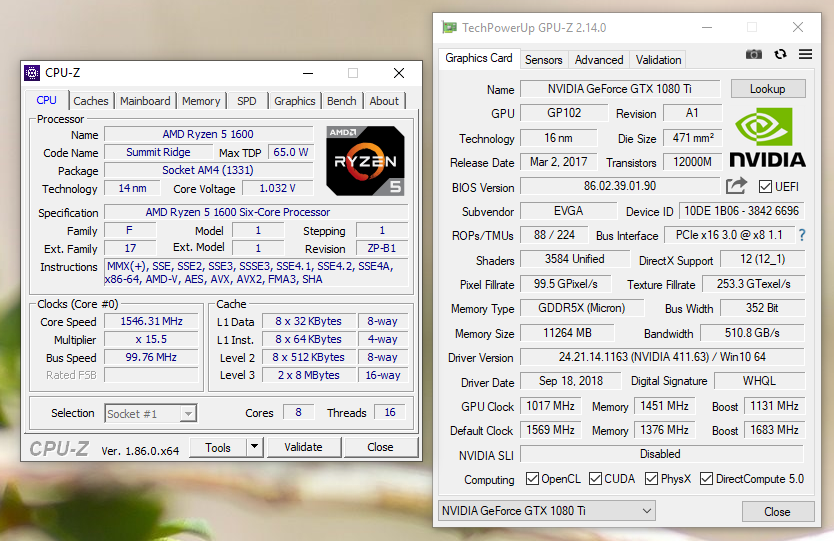Take a GPU-Z screenshot with camera icon
834x541 pixels.
754,54
